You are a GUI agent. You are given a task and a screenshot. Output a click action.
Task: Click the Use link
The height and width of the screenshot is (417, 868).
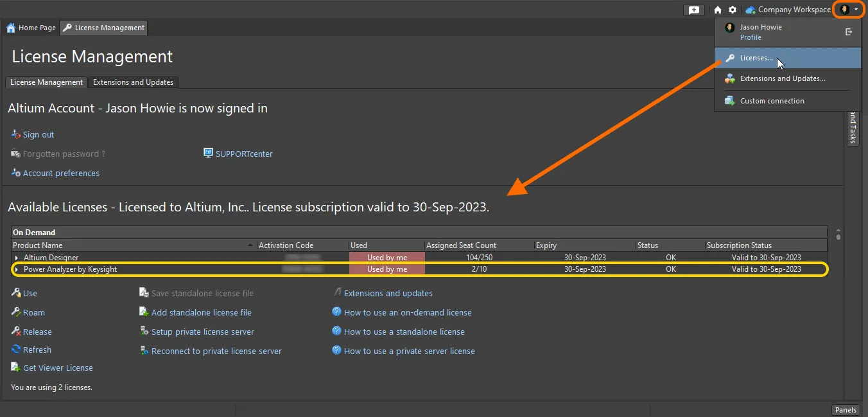(30, 294)
